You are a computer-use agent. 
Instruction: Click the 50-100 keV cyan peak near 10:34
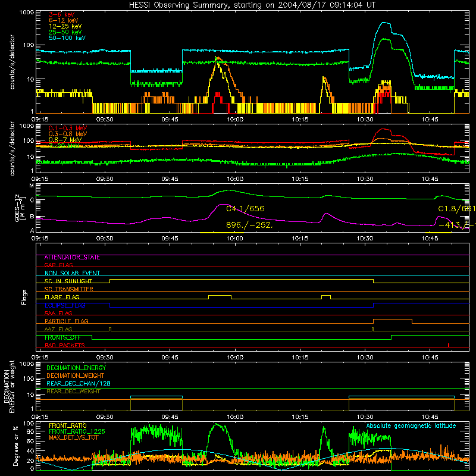(384, 23)
